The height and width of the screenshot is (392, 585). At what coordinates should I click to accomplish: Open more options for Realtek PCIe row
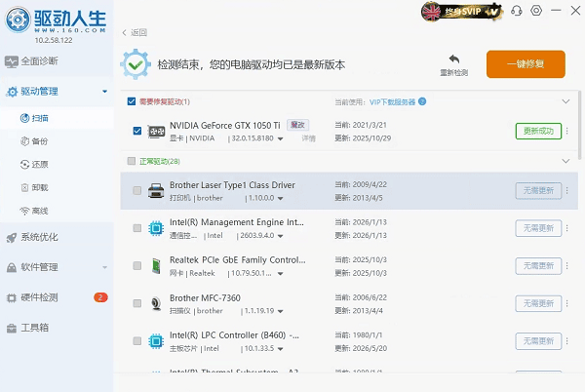pos(567,266)
